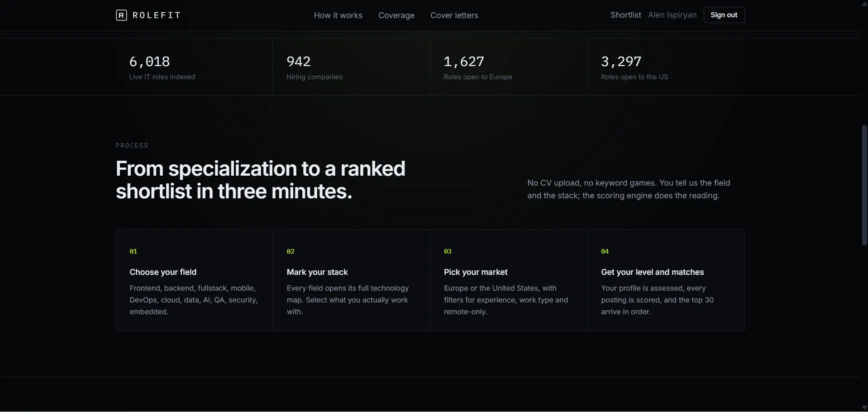
Task: Click the vertical scrollbar thumb
Action: (x=864, y=185)
